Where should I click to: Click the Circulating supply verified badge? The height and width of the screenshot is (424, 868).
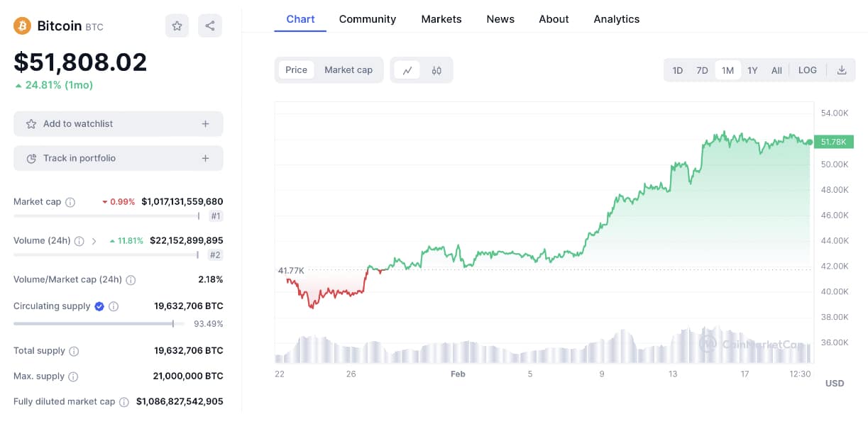pyautogui.click(x=99, y=306)
